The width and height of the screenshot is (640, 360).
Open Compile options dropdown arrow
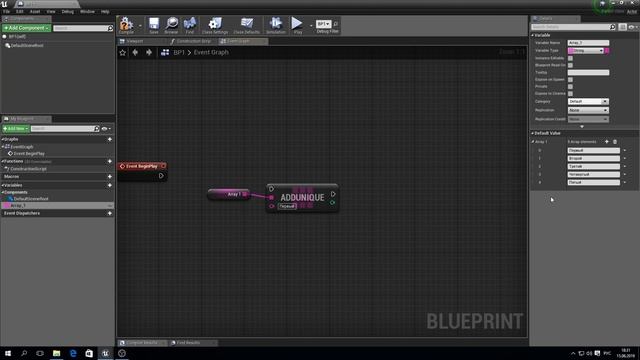[x=140, y=25]
